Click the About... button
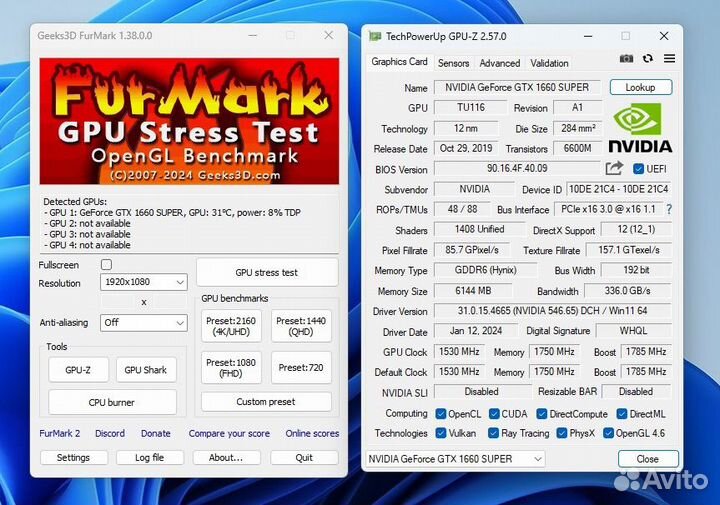The height and width of the screenshot is (505, 720). pos(226,458)
